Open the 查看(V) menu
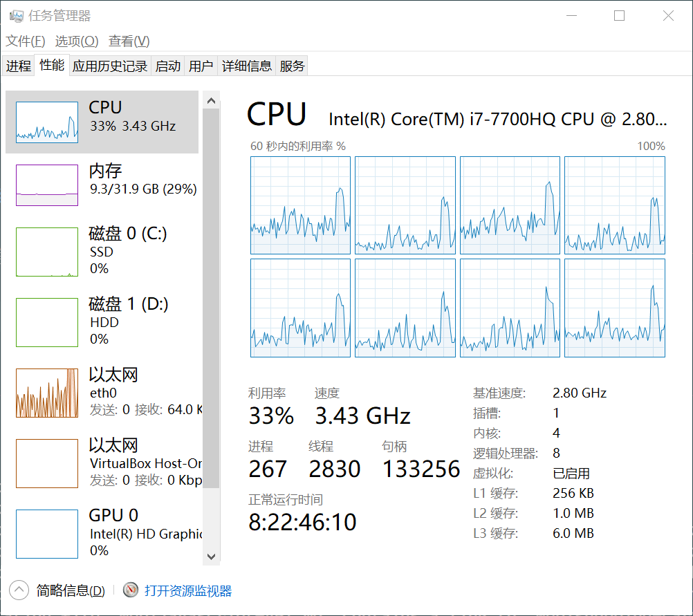693x616 pixels. click(x=129, y=41)
